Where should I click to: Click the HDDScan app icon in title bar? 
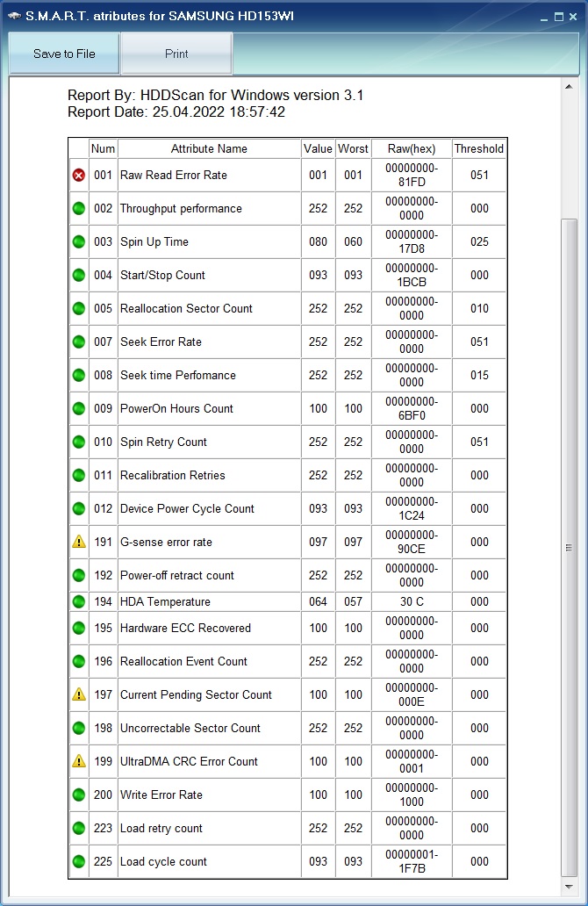14,16
